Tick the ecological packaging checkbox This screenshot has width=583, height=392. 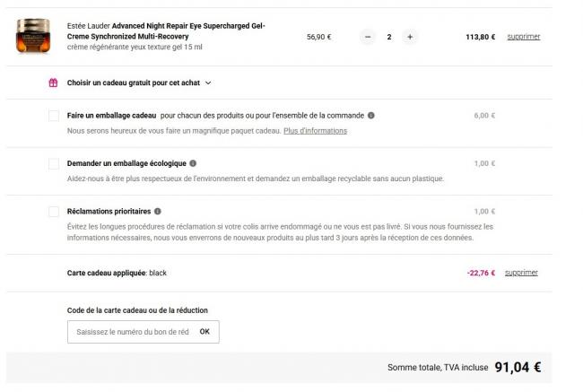[54, 163]
